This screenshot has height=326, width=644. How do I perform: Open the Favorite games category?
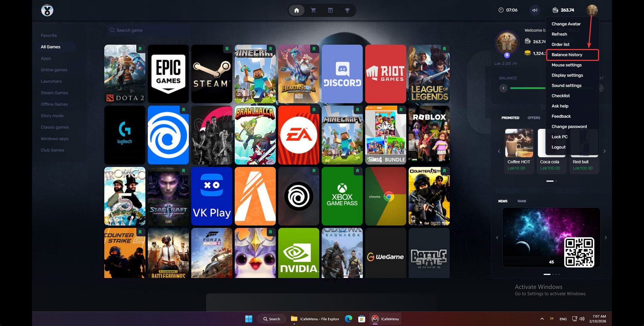click(x=49, y=36)
